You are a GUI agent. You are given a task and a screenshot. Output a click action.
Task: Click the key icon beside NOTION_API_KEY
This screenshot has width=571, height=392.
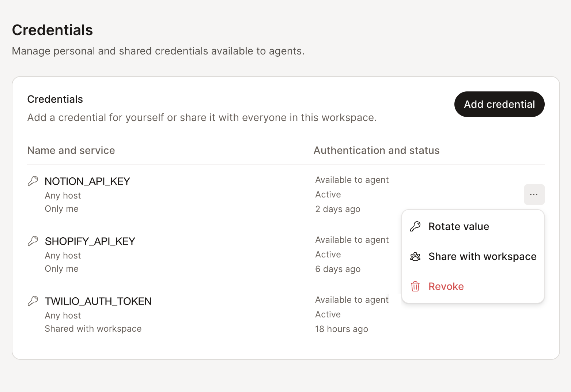[x=33, y=181]
